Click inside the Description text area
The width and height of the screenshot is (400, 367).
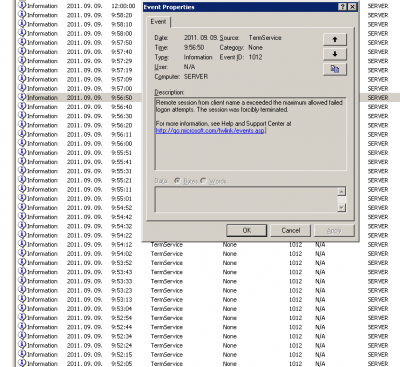(x=251, y=134)
